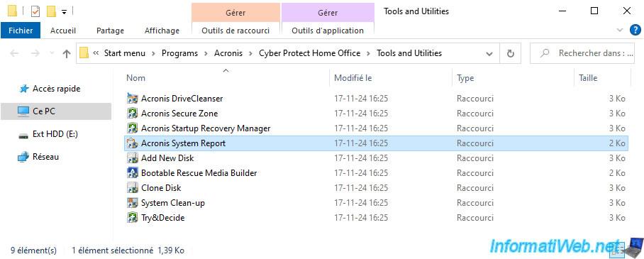The width and height of the screenshot is (644, 259).
Task: Click the Acronis Secure Zone file name
Action: tap(179, 114)
